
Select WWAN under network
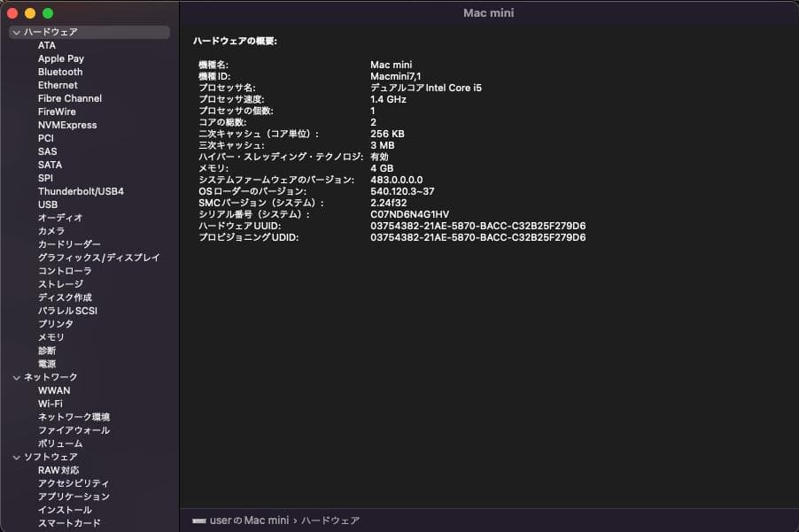pos(54,390)
